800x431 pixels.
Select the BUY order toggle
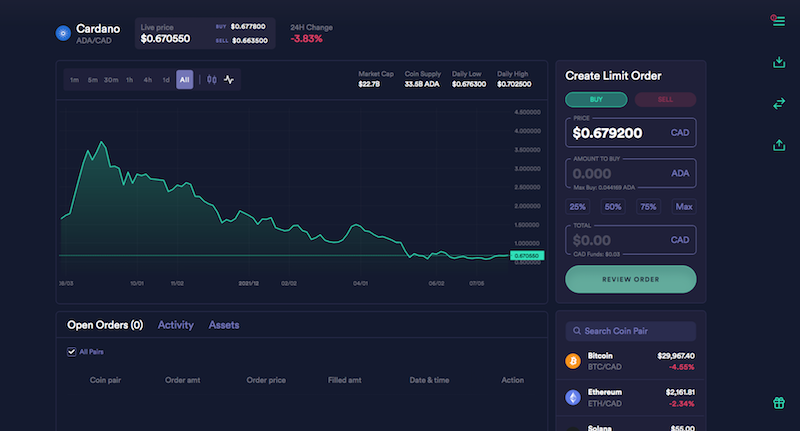(x=596, y=99)
